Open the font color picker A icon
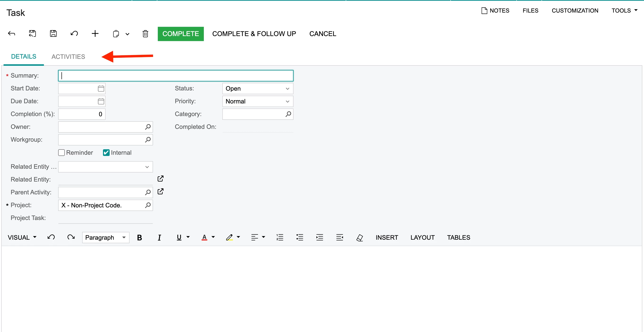 (204, 238)
